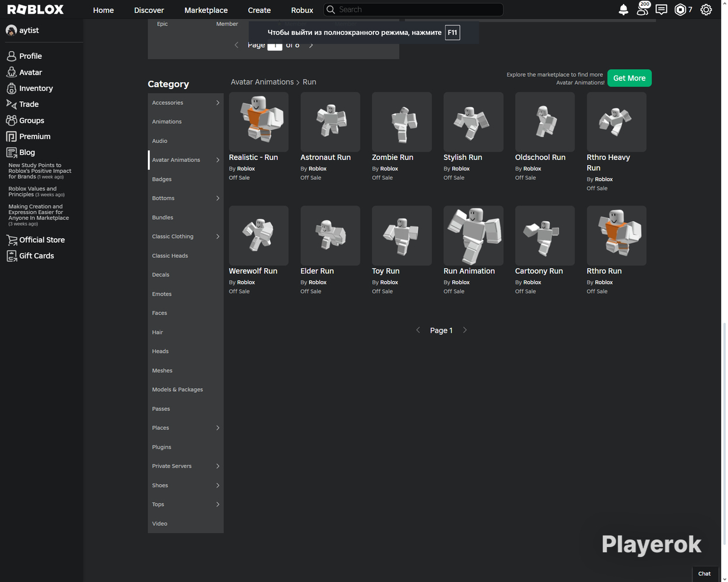
Task: Open the Robux balance icon
Action: click(680, 10)
